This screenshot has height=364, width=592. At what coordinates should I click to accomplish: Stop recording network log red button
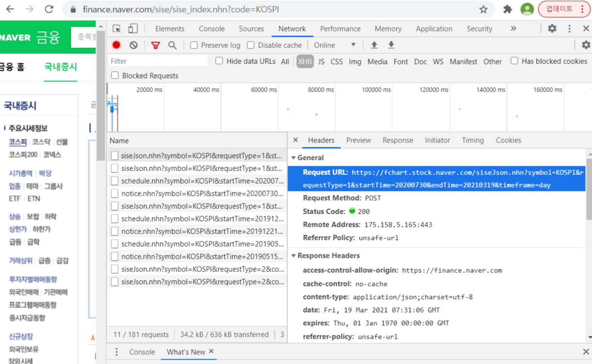point(116,45)
